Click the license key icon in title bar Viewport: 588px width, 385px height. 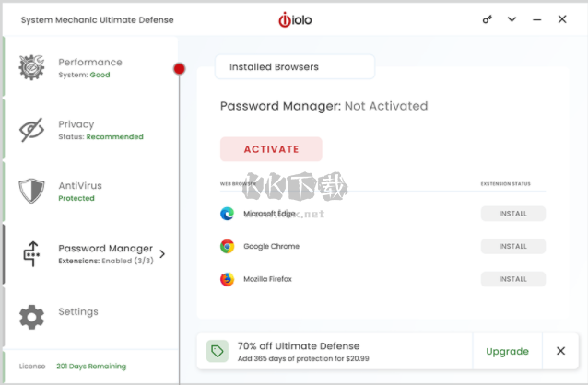488,19
